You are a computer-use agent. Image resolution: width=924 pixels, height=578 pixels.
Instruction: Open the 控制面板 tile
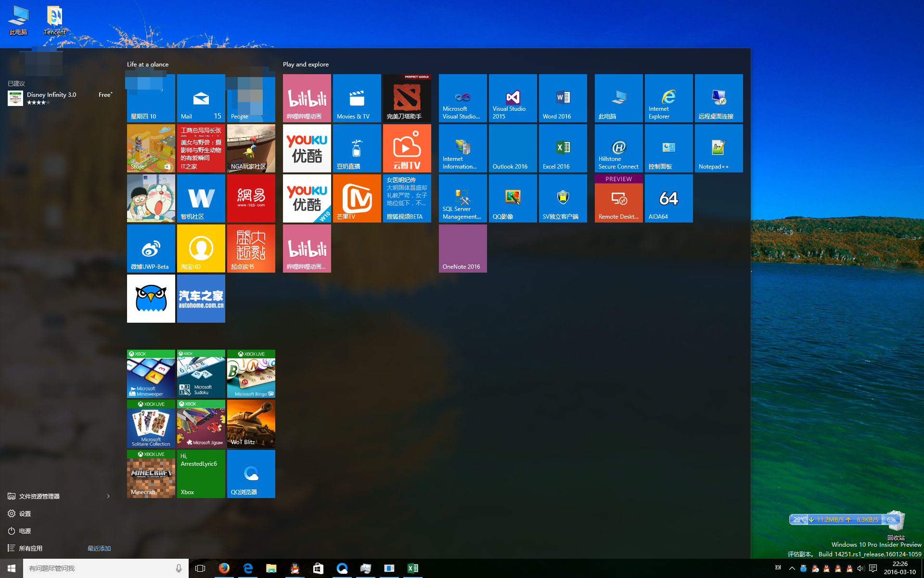(x=669, y=148)
